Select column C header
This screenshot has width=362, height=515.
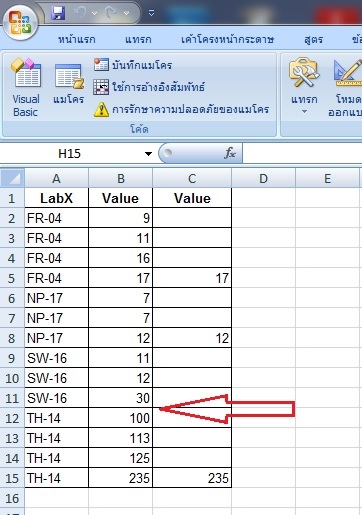192,178
